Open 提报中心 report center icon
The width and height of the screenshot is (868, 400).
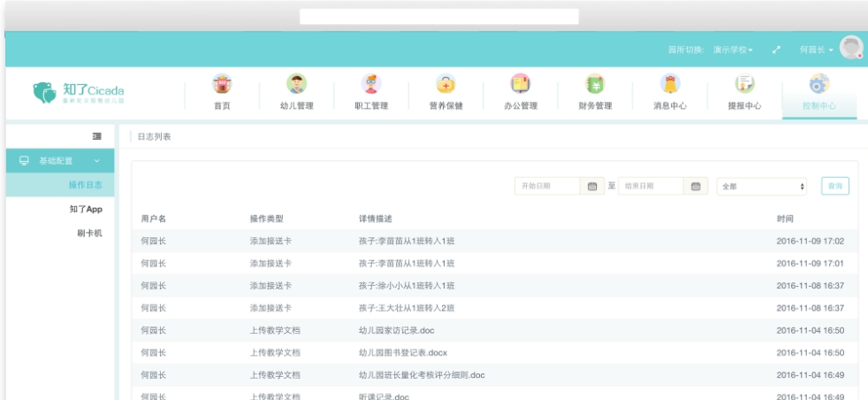coord(743,86)
